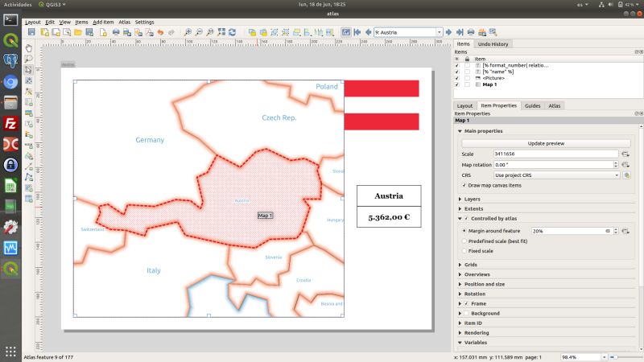Switch to the Atlas properties tab
Image resolution: width=644 pixels, height=362 pixels.
(x=555, y=106)
